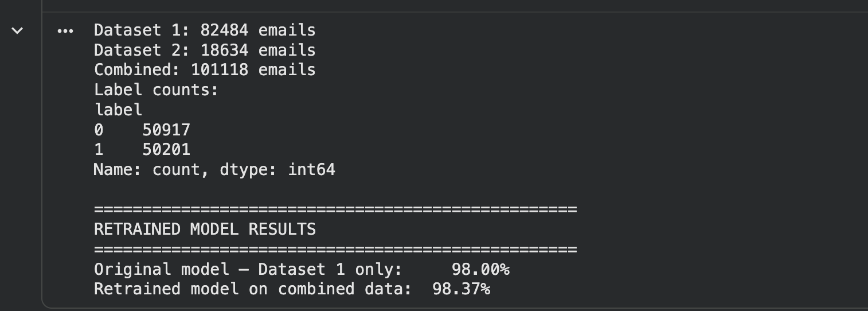The width and height of the screenshot is (868, 311).
Task: Click the 'Dataset 2: 18634 emails' line
Action: tap(205, 50)
